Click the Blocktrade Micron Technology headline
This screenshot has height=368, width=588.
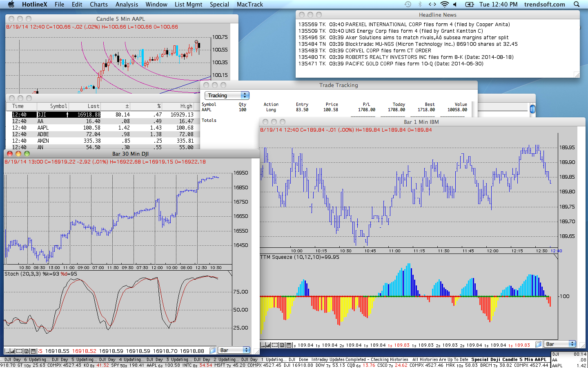[x=408, y=44]
